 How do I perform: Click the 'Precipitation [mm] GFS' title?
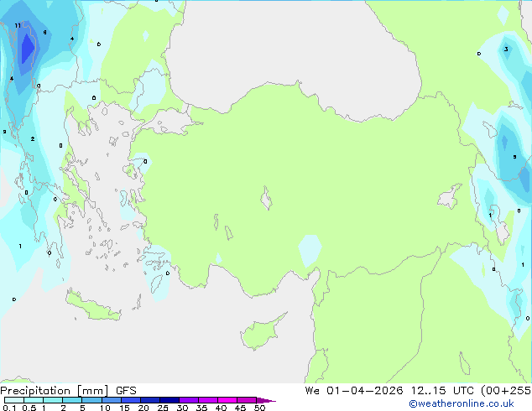tap(68, 391)
